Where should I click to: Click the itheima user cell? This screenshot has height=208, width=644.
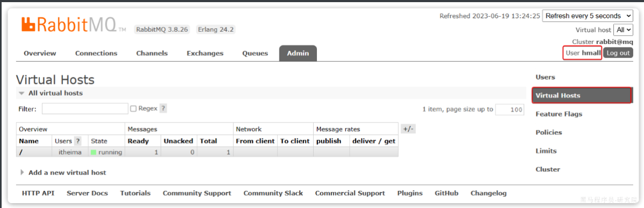pos(70,152)
